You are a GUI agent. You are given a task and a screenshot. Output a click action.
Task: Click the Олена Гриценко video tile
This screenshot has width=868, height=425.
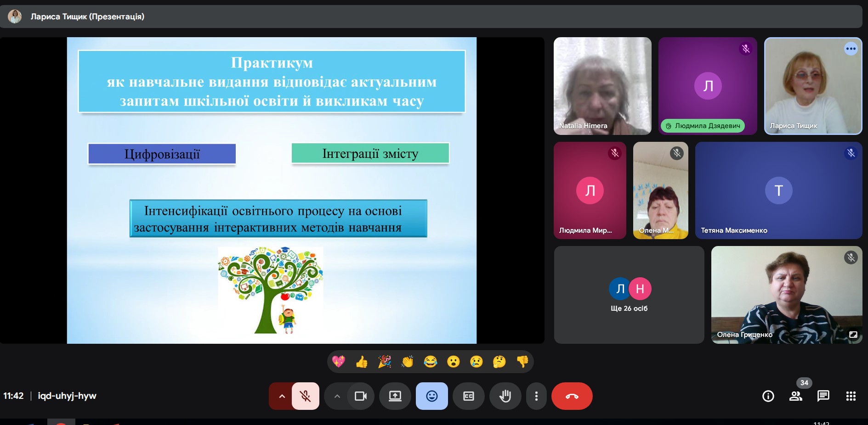(786, 295)
